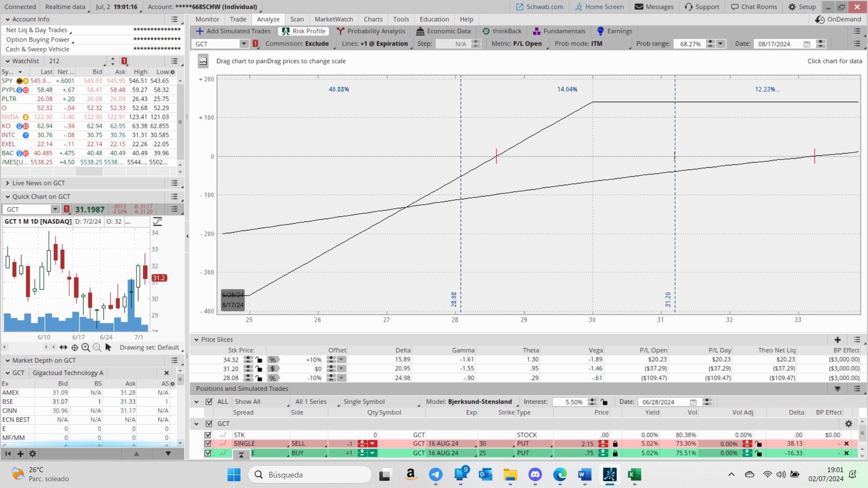Open the Probability Analysis subtab

click(x=371, y=31)
